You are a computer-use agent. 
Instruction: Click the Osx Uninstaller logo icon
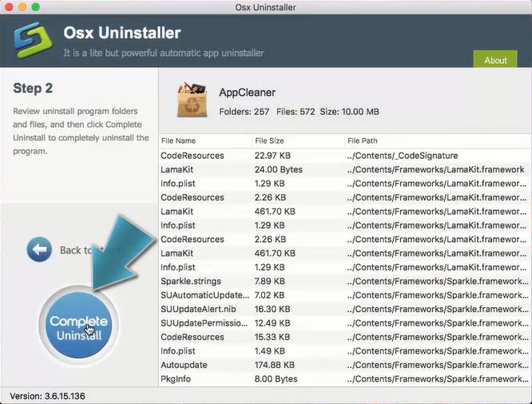click(x=33, y=40)
